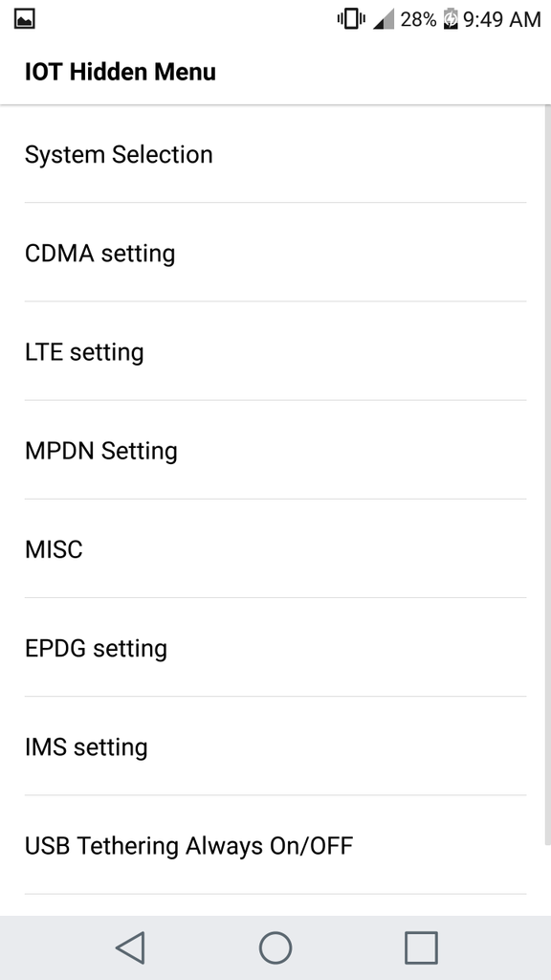Tap the cellular signal strength icon
The width and height of the screenshot is (551, 980).
click(x=384, y=20)
